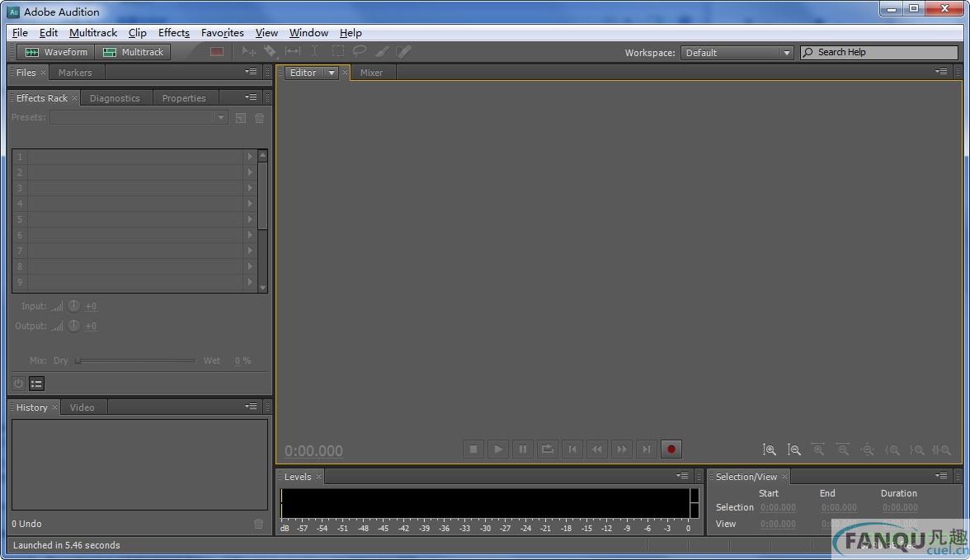Move playhead to next with skip-forward button
Image resolution: width=970 pixels, height=560 pixels.
coord(647,449)
